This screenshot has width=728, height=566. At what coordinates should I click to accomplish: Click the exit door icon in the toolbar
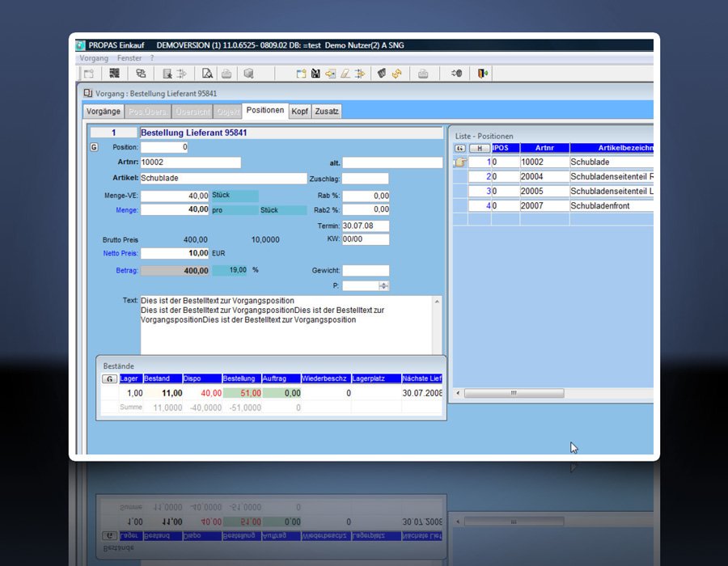(483, 74)
